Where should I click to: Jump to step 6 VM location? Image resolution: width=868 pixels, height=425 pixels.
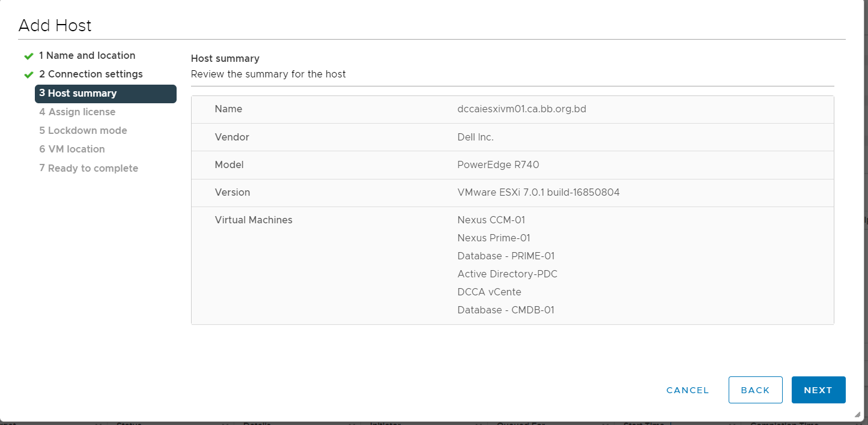[x=72, y=149]
